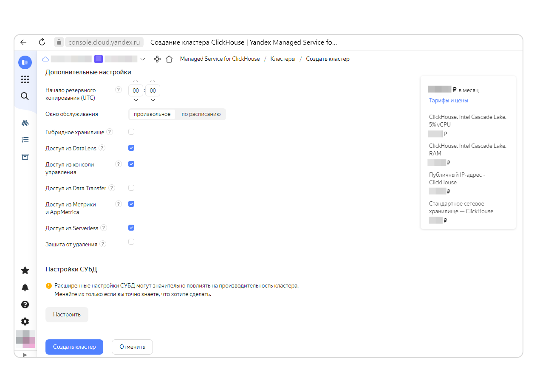Screen dimensions: 537x392
Task: Open Managed Service for ClickHouse breadcrumb
Action: point(220,59)
